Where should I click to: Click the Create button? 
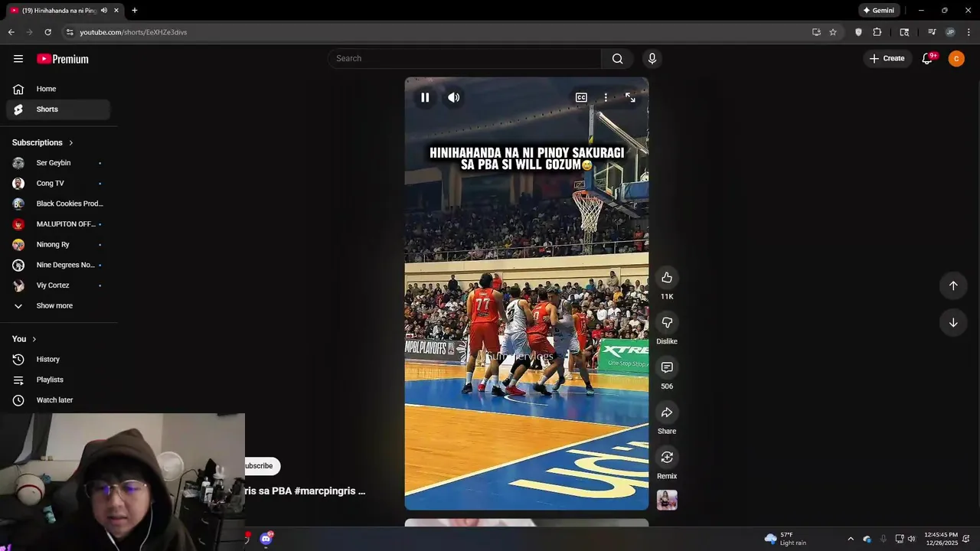(x=887, y=58)
